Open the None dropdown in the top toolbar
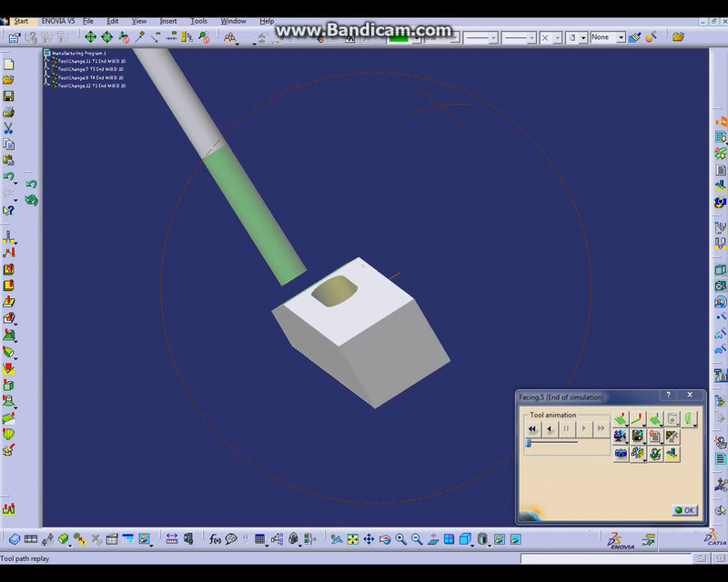 (x=621, y=37)
